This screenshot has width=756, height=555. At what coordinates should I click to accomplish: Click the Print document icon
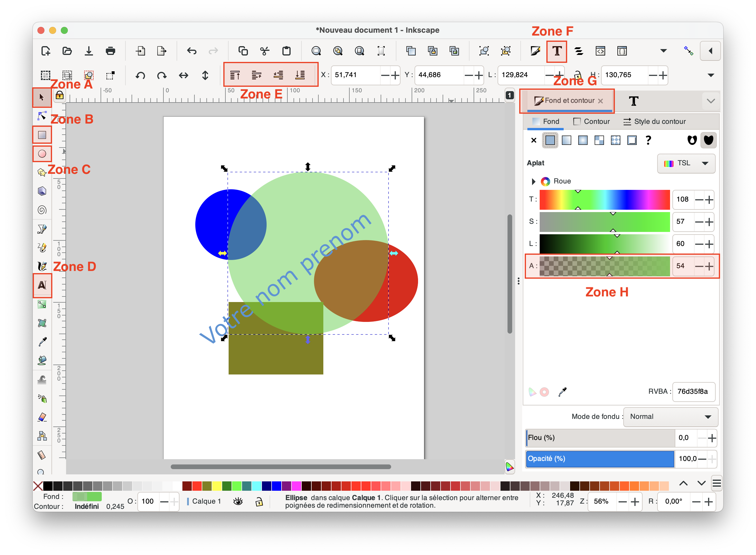click(110, 51)
